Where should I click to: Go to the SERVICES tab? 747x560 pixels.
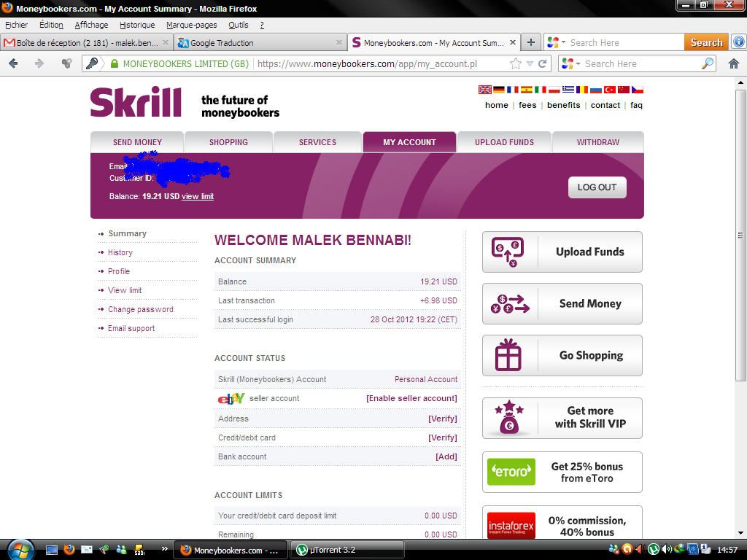[317, 142]
